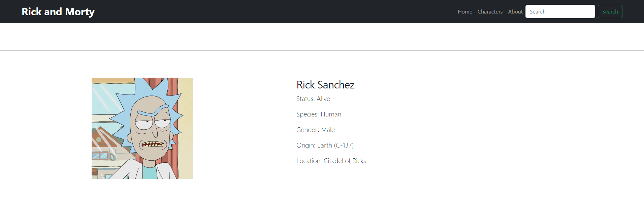Open the About page
The image size is (644, 212).
pos(515,11)
